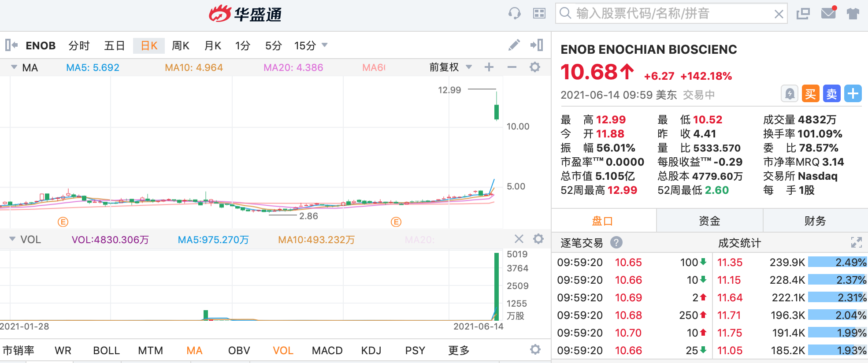Open the 盘口 quote tab
Image resolution: width=868 pixels, height=363 pixels.
(603, 221)
